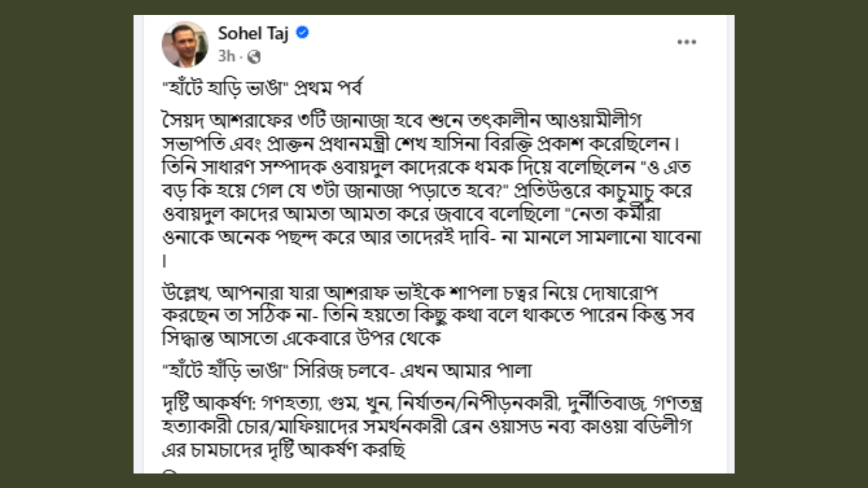This screenshot has height=488, width=868.
Task: Open Sohel Taj's profile picture
Action: coord(184,44)
